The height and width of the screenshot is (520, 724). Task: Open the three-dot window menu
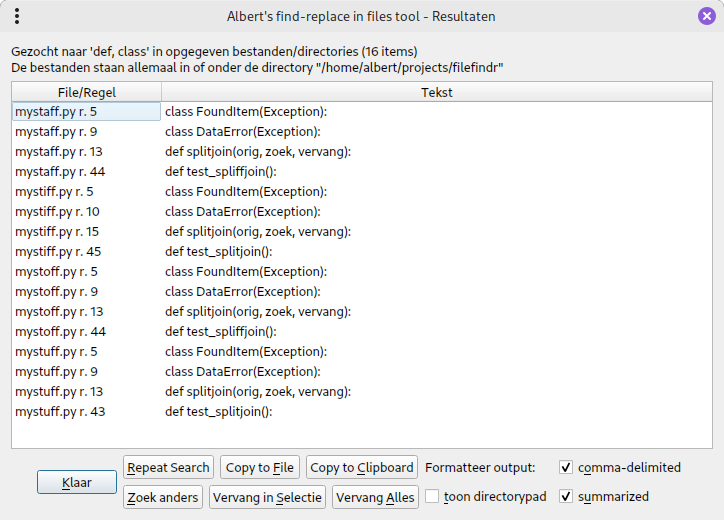click(x=17, y=16)
